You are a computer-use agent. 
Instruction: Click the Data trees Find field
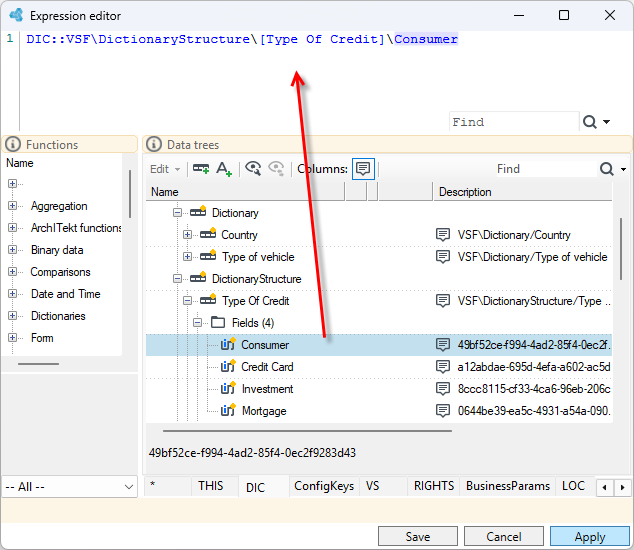tap(545, 169)
